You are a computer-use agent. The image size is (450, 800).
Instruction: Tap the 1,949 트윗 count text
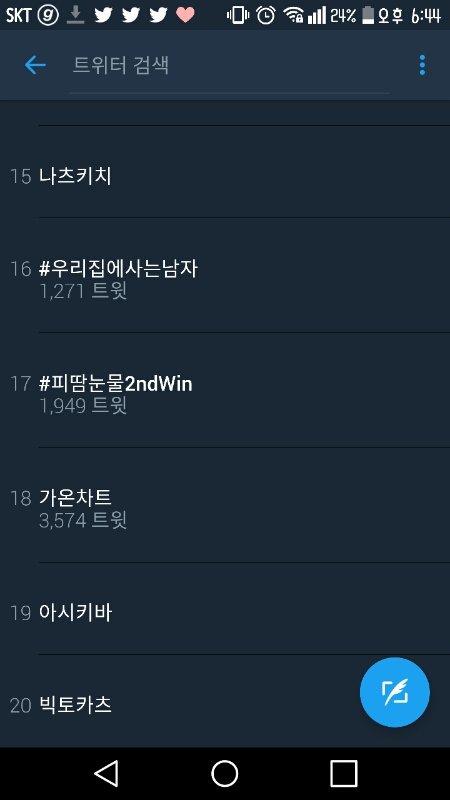click(x=83, y=406)
